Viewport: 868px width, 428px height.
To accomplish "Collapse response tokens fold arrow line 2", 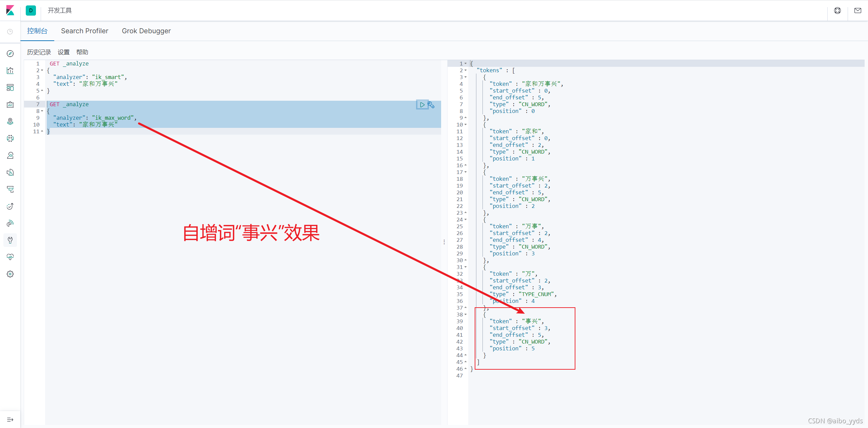I will coord(466,71).
